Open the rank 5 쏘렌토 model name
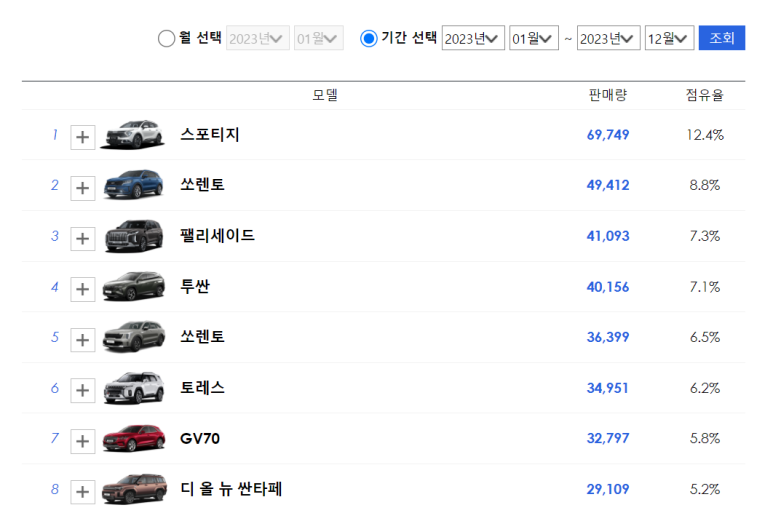 click(203, 337)
